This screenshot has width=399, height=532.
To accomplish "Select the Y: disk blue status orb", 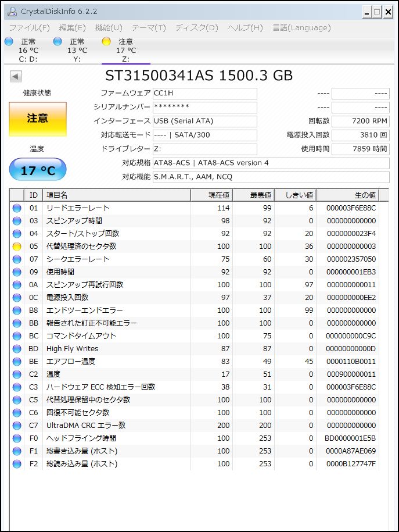I will 57,41.
